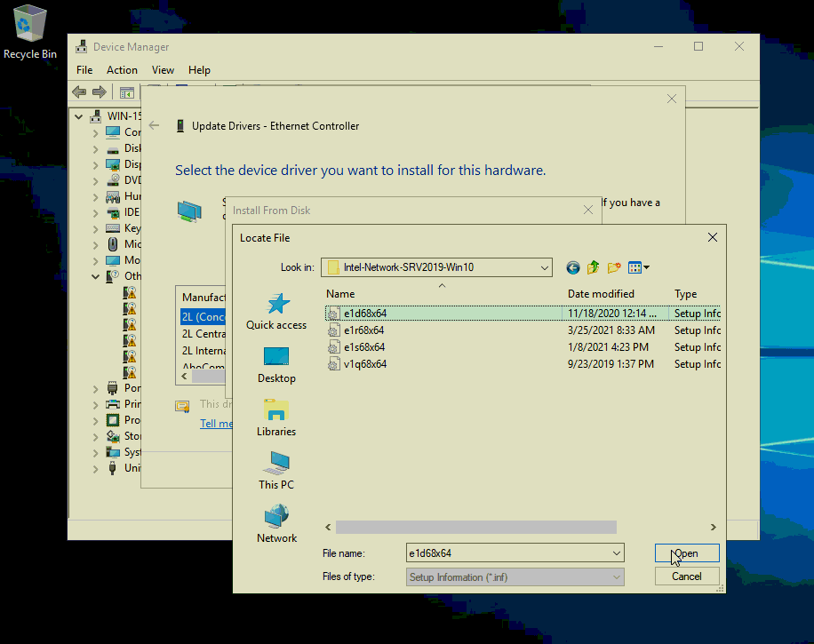The height and width of the screenshot is (644, 814).
Task: Open the File menu in Device Manager
Action: (x=84, y=70)
